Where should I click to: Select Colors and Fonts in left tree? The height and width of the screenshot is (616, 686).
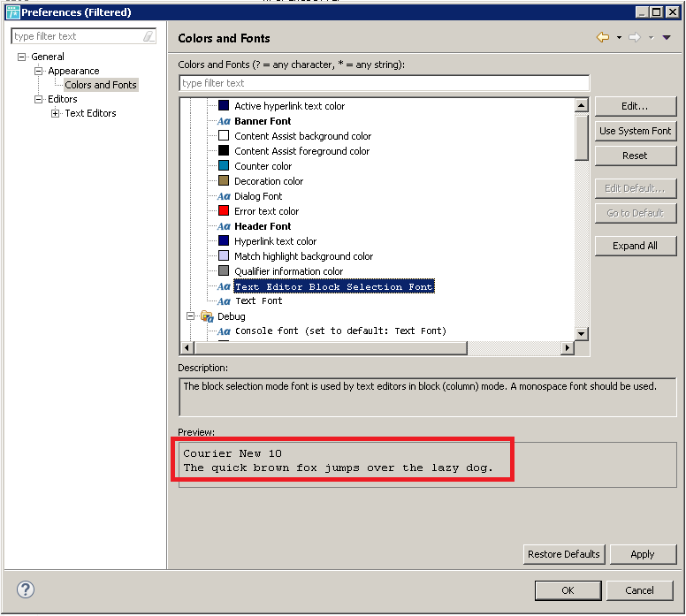coord(101,85)
